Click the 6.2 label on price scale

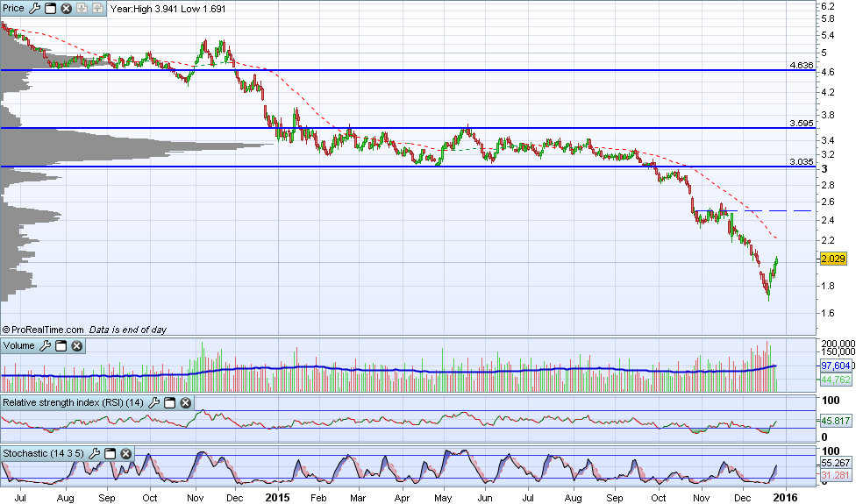[x=828, y=6]
